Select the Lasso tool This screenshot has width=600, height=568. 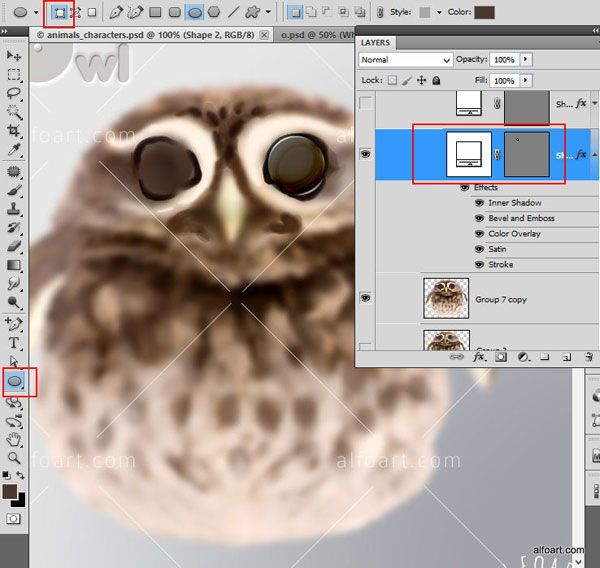pos(14,93)
